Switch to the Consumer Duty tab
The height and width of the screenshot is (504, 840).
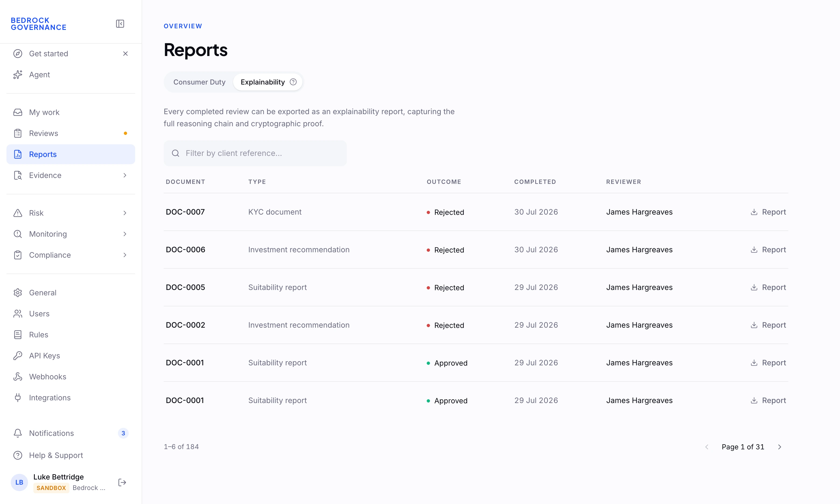point(199,82)
